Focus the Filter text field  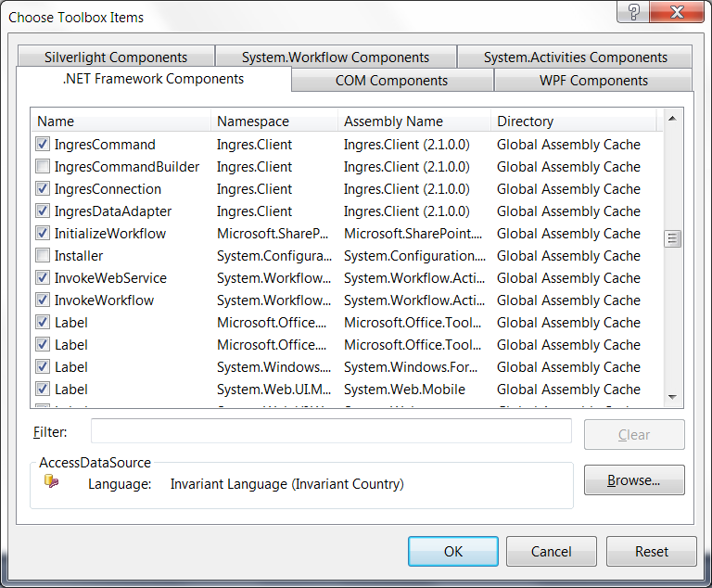(331, 431)
